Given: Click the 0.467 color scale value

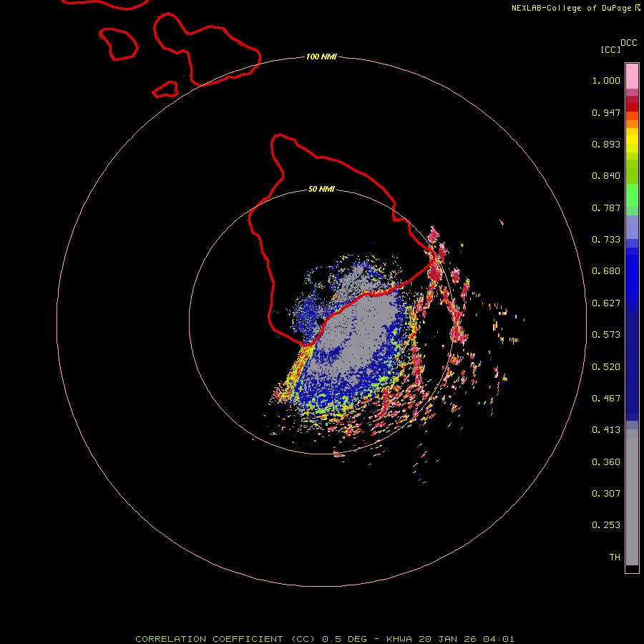Looking at the screenshot, I should point(606,399).
